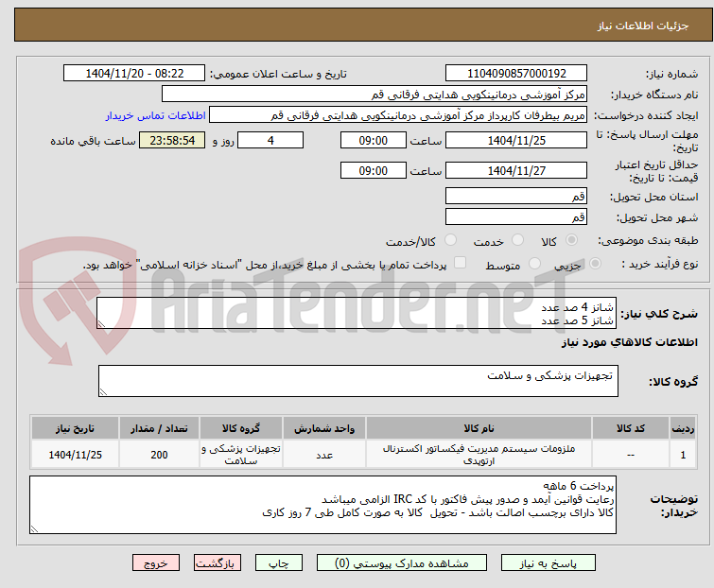Click the buyer name field مرکز آموزشی درمانینکویی
Image resolution: width=714 pixels, height=588 pixels.
click(x=374, y=95)
